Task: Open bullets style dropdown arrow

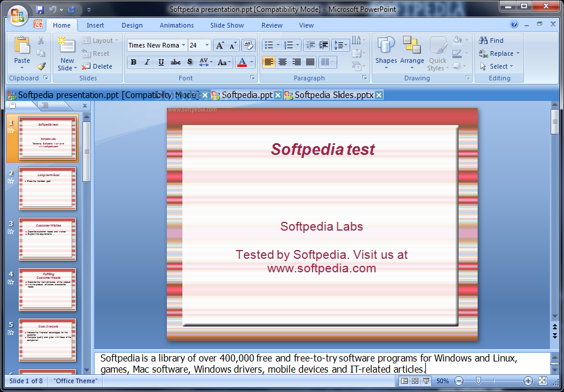Action: 278,45
